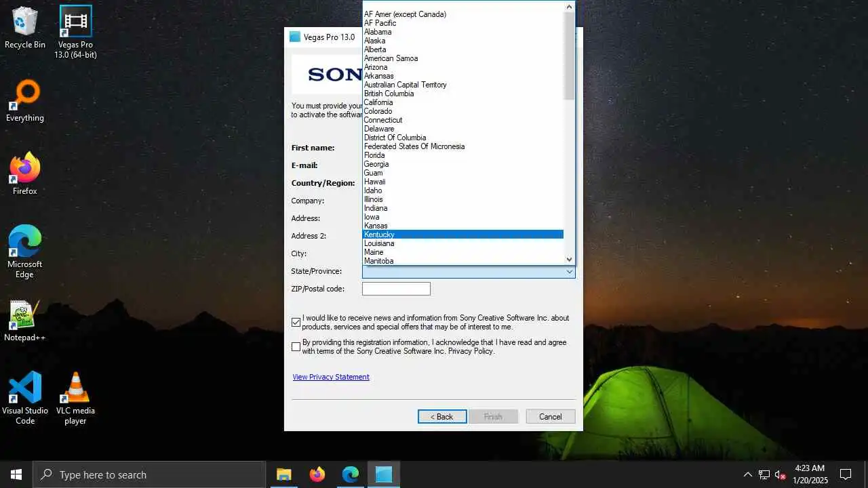Select Florida from the state list
Viewport: 868px width, 488px height.
(463, 155)
